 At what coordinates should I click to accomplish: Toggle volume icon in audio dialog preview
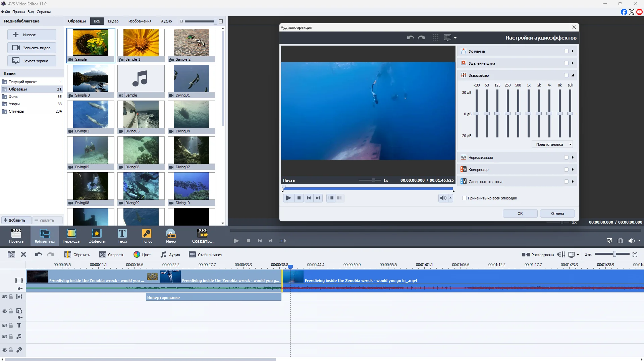pos(443,198)
